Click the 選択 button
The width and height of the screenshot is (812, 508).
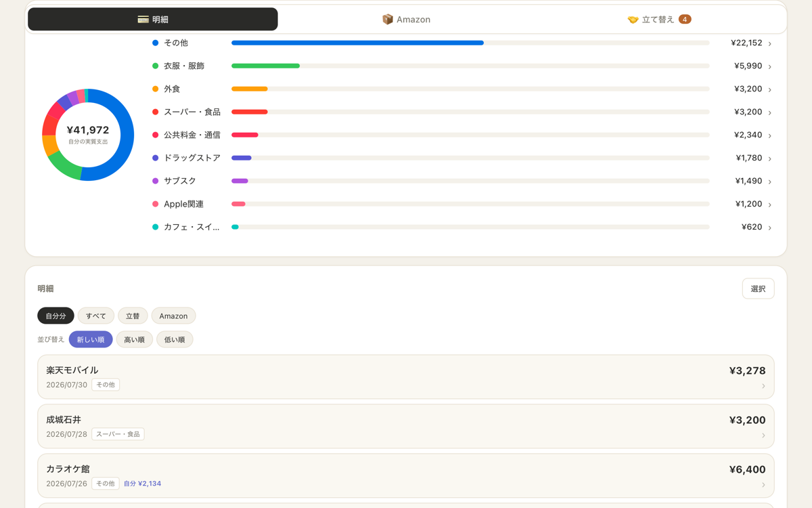pyautogui.click(x=758, y=289)
